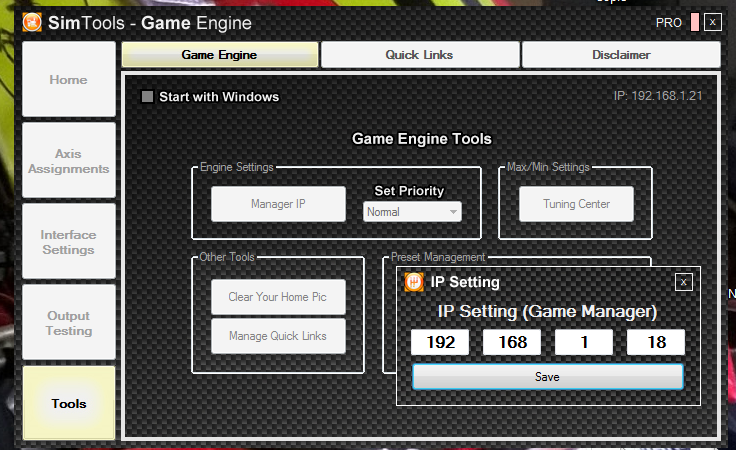The image size is (736, 450).
Task: Close the IP Setting dialog
Action: (x=683, y=282)
